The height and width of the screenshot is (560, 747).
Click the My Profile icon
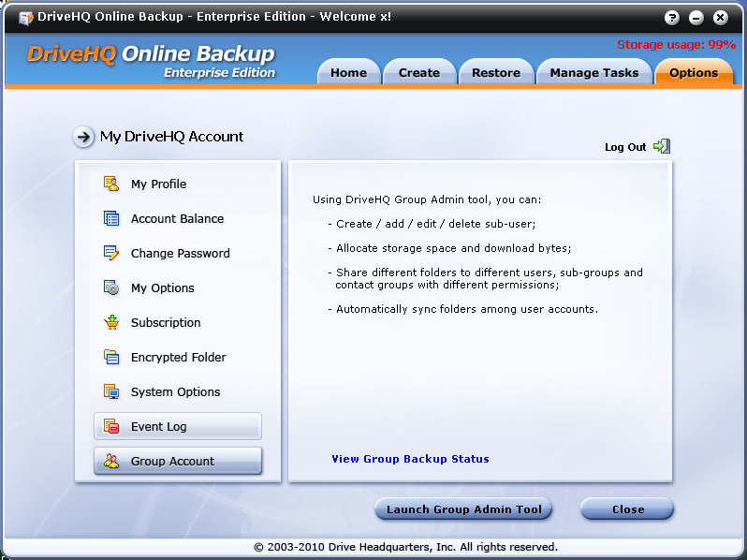coord(111,184)
